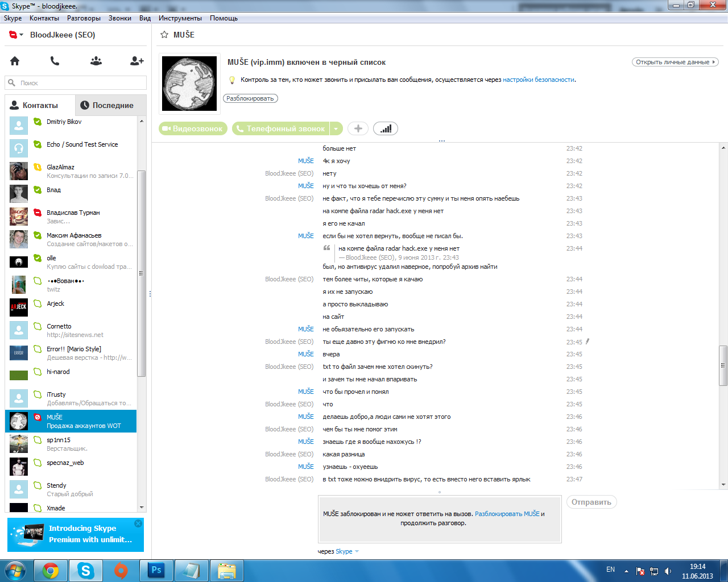Click the quoted message 'на компе файла radar hack.exe'
This screenshot has height=582, width=728.
pyautogui.click(x=399, y=248)
